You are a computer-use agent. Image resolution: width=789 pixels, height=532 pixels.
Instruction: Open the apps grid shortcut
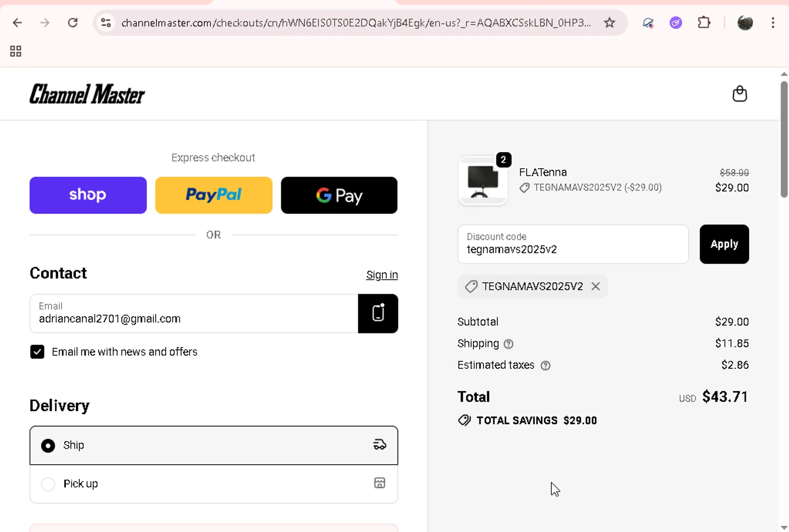16,51
